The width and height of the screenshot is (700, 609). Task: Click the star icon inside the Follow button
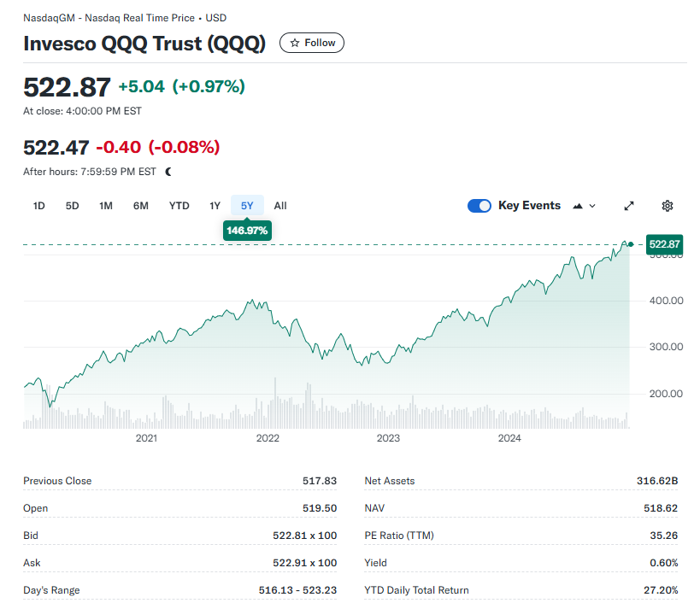tap(293, 43)
